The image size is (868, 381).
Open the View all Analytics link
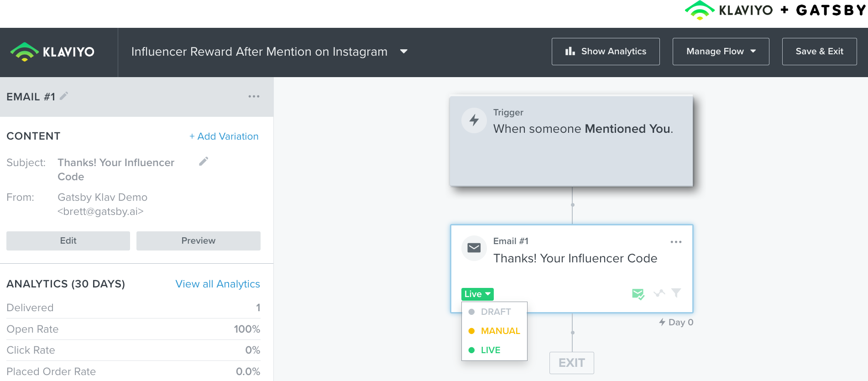218,284
